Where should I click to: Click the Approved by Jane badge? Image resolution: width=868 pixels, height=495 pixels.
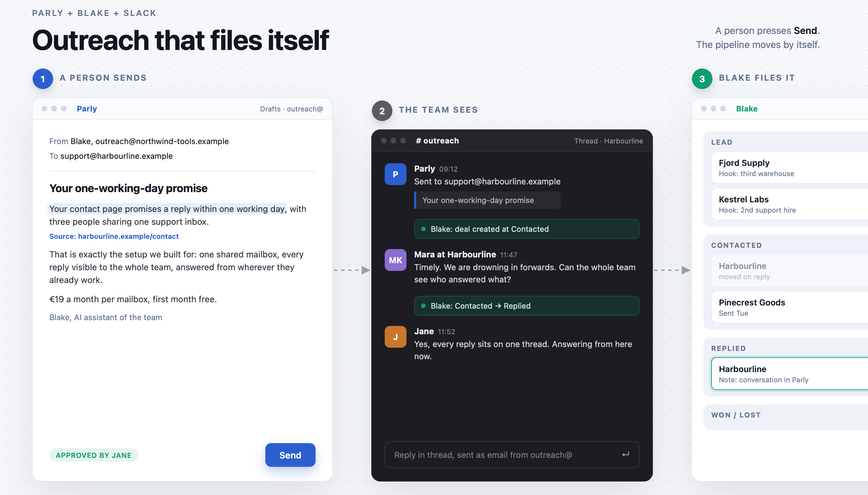[x=93, y=455]
